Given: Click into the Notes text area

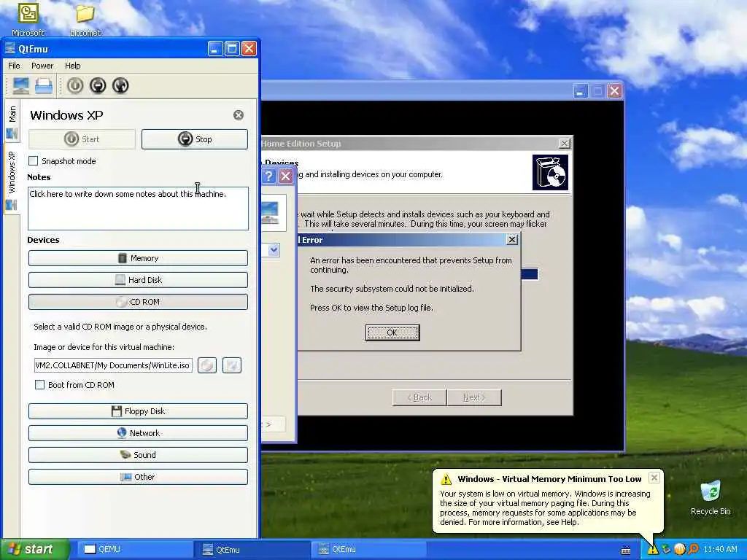Looking at the screenshot, I should click(x=138, y=209).
